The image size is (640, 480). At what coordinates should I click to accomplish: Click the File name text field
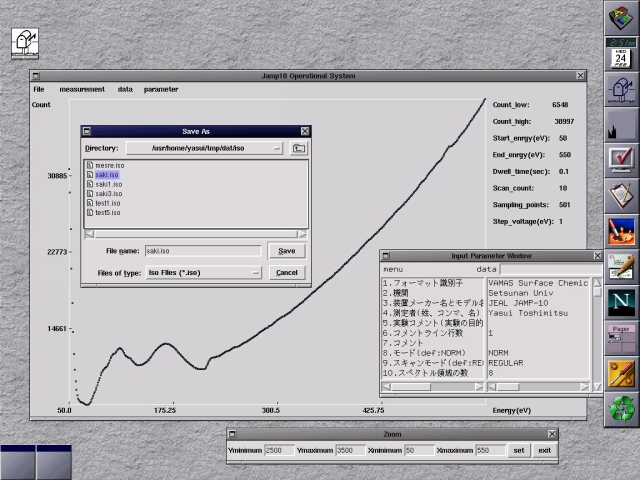click(202, 251)
